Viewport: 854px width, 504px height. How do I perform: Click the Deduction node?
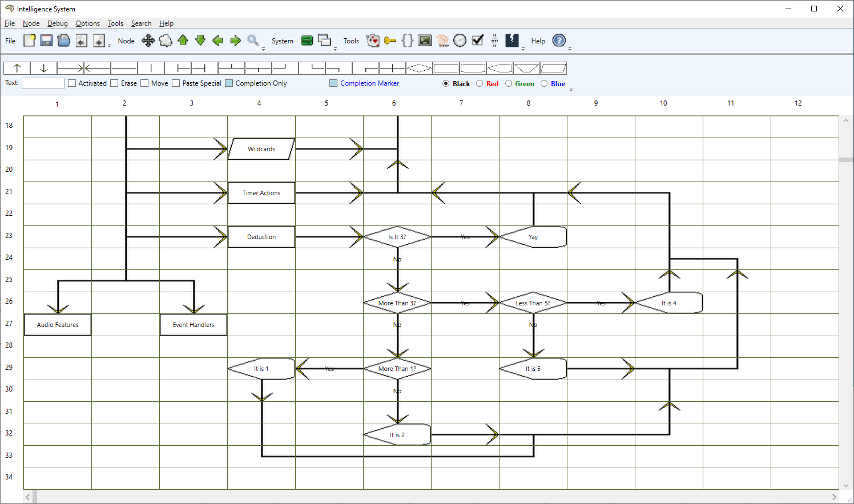pos(261,237)
